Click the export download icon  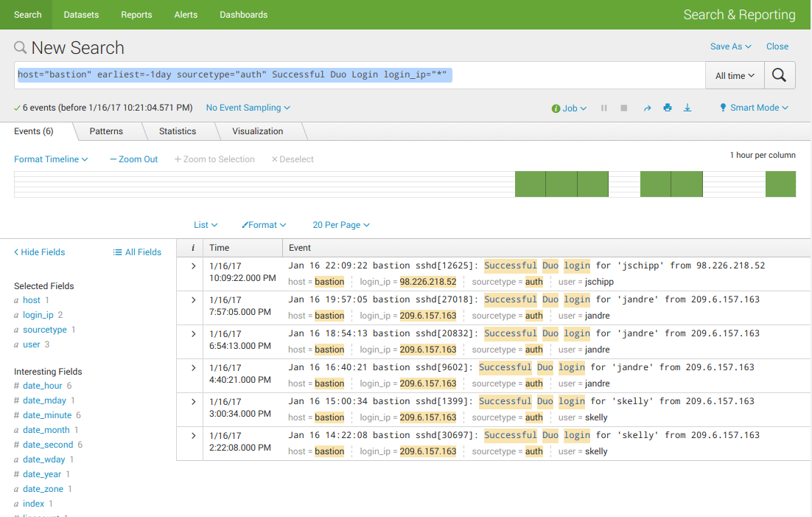pyautogui.click(x=687, y=108)
